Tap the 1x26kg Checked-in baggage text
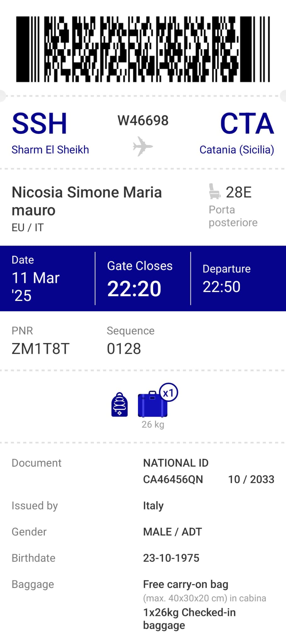 [x=189, y=619]
